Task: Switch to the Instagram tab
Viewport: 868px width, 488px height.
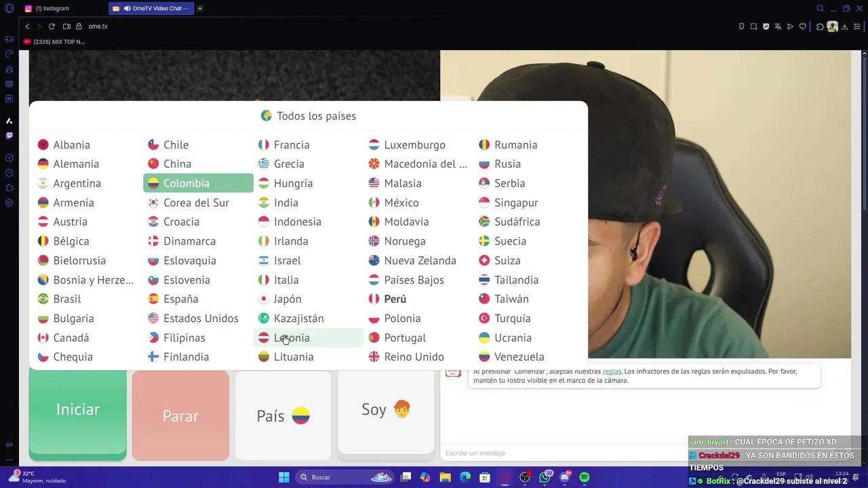Action: point(62,9)
